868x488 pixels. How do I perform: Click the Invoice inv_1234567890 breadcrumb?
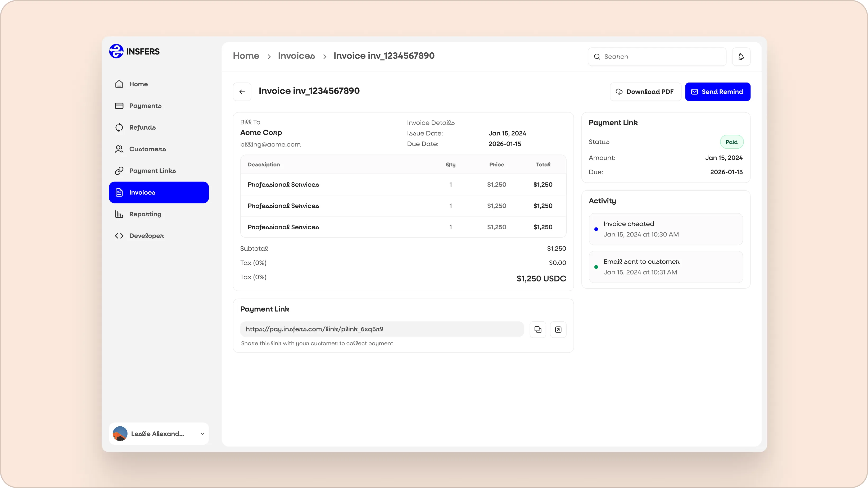tap(384, 56)
